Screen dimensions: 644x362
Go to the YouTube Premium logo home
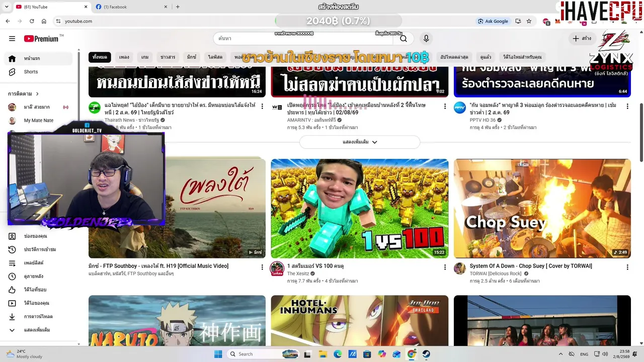[41, 39]
